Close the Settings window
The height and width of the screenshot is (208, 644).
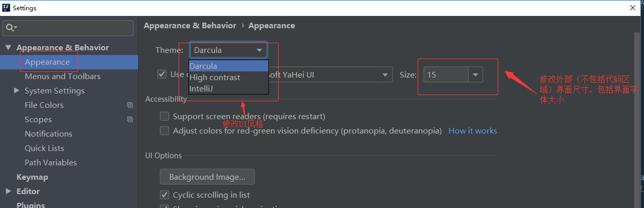[x=633, y=8]
